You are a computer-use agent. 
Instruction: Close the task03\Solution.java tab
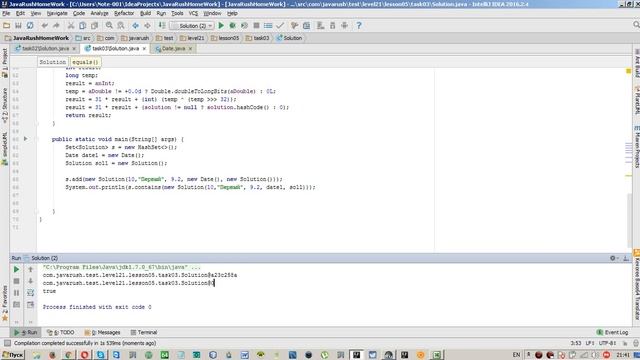144,49
